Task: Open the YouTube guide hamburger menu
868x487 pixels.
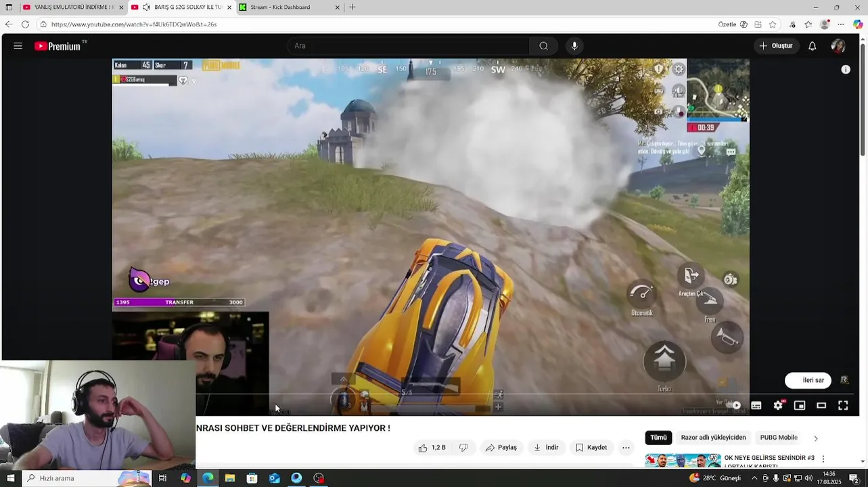Action: (18, 46)
